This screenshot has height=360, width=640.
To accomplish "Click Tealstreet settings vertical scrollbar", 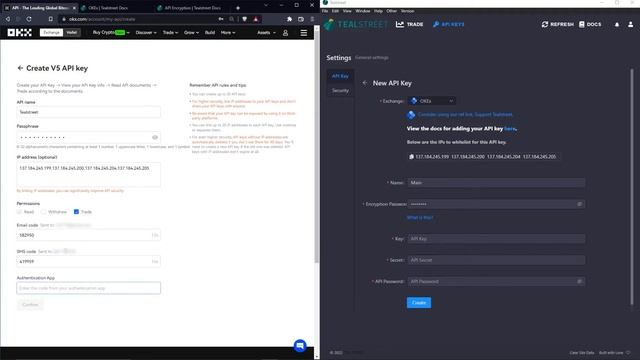I will tap(632, 187).
